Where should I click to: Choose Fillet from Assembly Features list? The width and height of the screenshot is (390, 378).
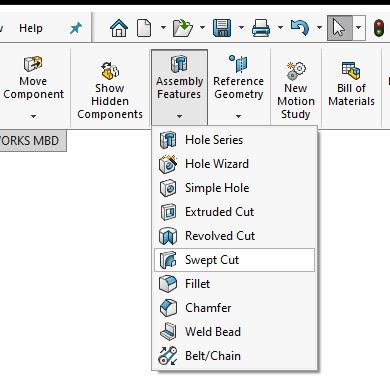point(234,284)
